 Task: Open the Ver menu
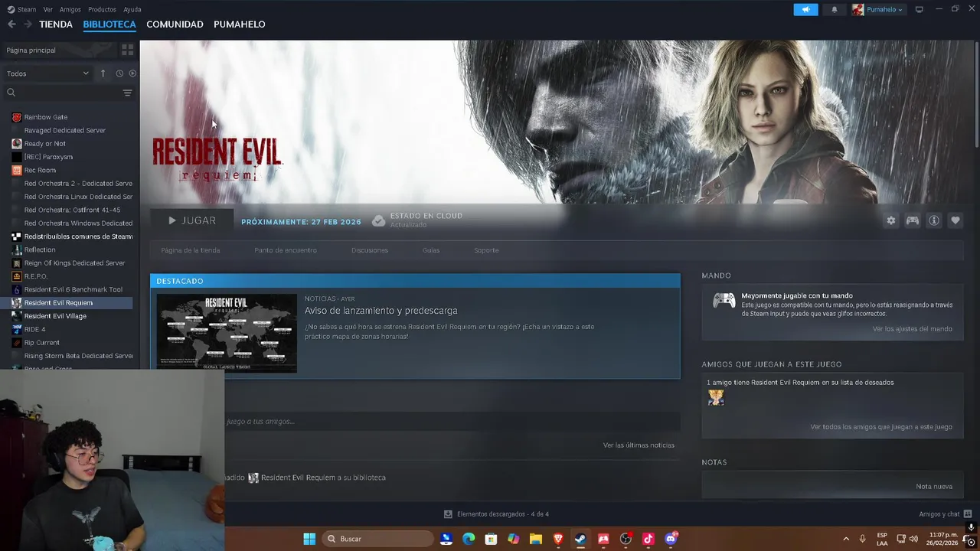(x=48, y=9)
